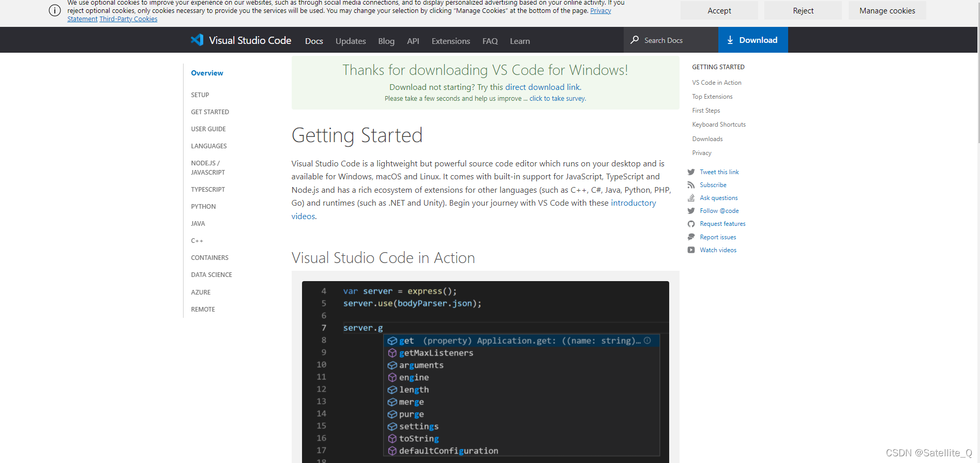
Task: Click the Watch videos link
Action: point(718,250)
